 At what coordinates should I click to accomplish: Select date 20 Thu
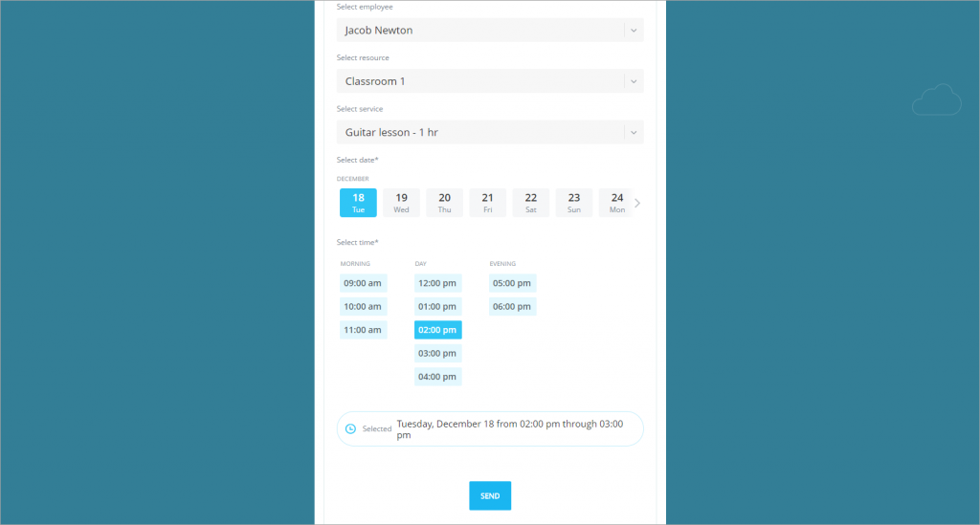tap(444, 203)
